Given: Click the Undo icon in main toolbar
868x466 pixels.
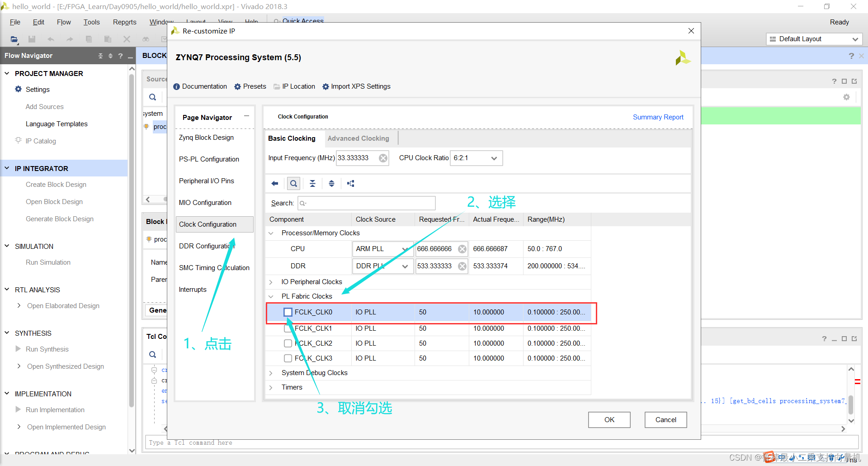Looking at the screenshot, I should click(x=51, y=39).
